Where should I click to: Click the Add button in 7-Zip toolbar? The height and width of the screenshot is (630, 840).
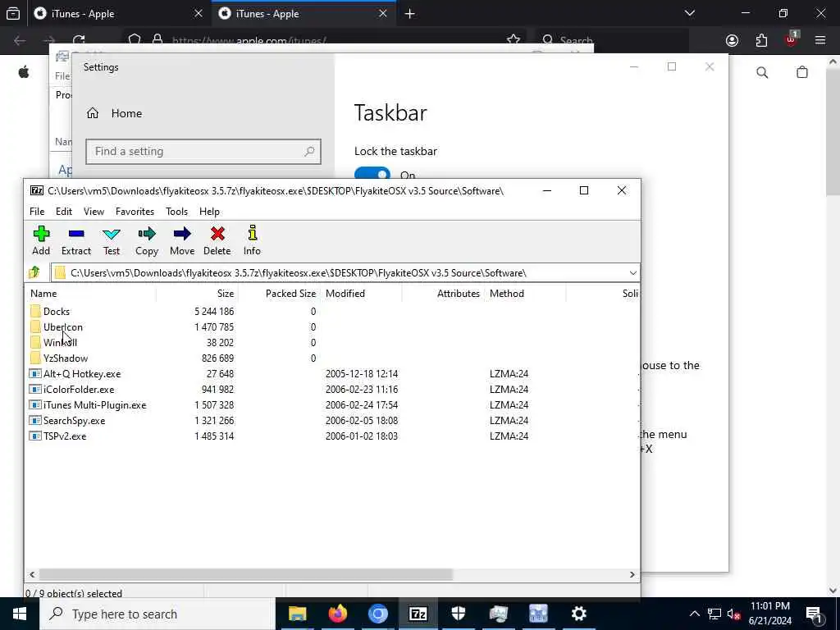41,240
